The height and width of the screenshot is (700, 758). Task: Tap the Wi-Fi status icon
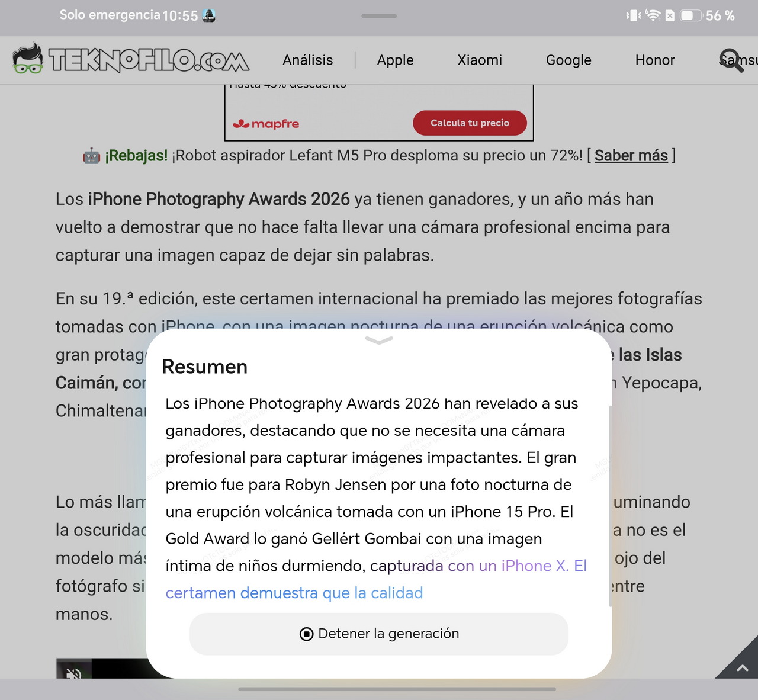tap(653, 15)
